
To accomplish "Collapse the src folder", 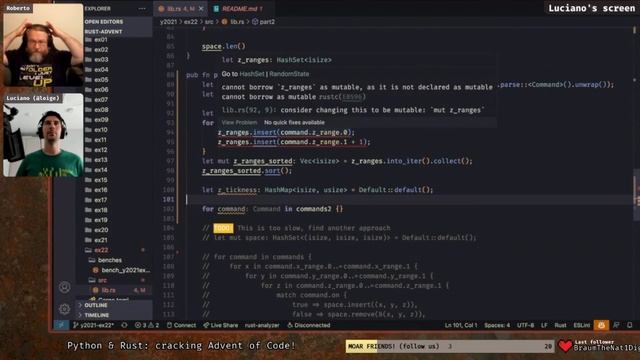I will 102,280.
